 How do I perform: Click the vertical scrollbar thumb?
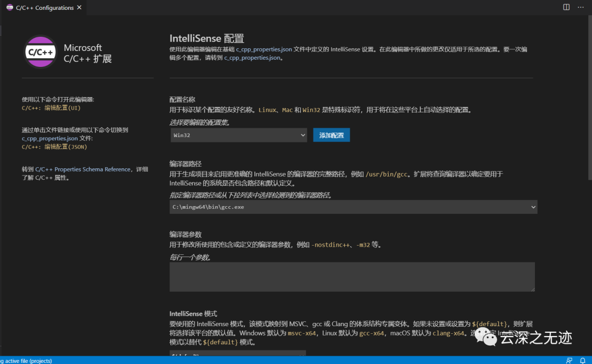coord(590,98)
